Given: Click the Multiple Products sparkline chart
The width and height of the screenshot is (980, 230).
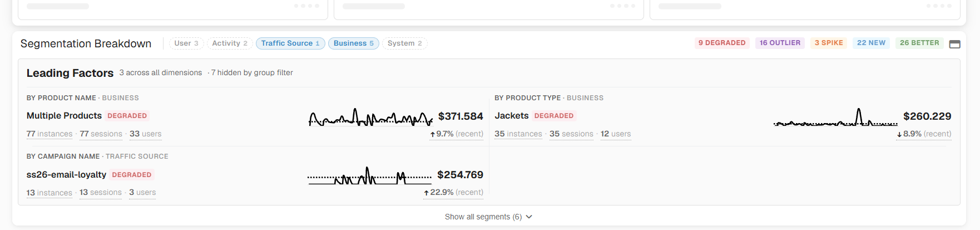Looking at the screenshot, I should point(370,117).
